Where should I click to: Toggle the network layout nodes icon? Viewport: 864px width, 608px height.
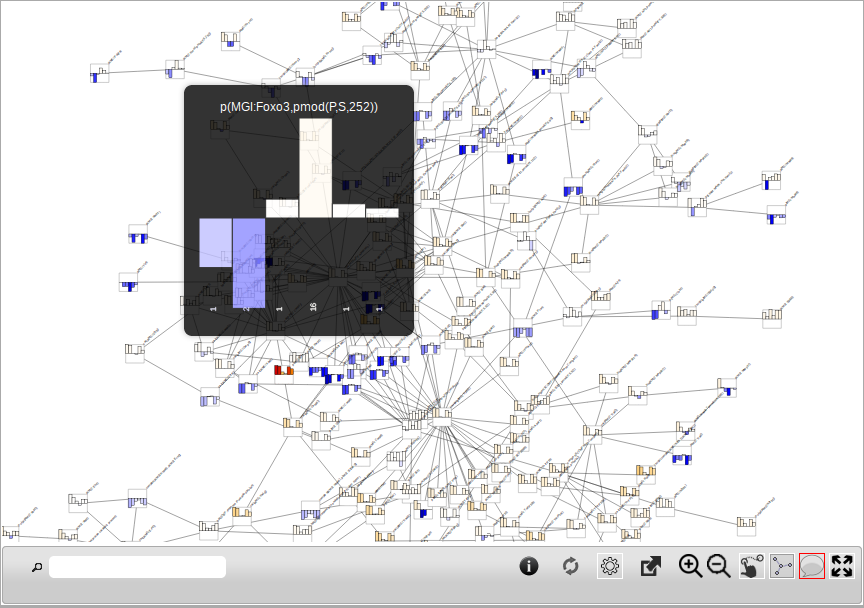[x=782, y=566]
